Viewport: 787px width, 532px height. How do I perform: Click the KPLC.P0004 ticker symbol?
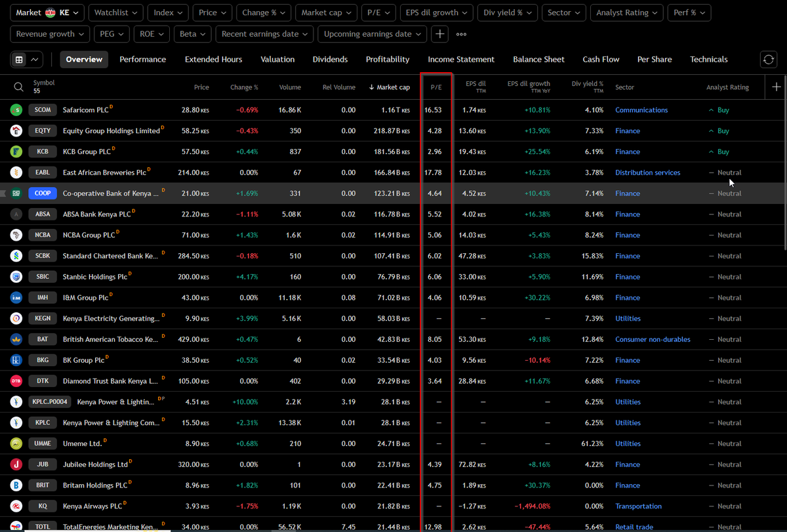tap(50, 402)
